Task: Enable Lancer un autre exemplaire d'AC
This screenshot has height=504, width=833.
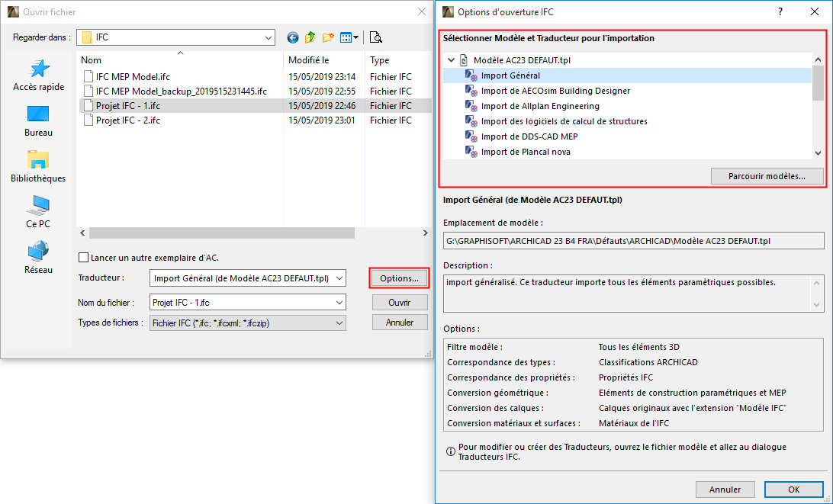Action: [83, 258]
